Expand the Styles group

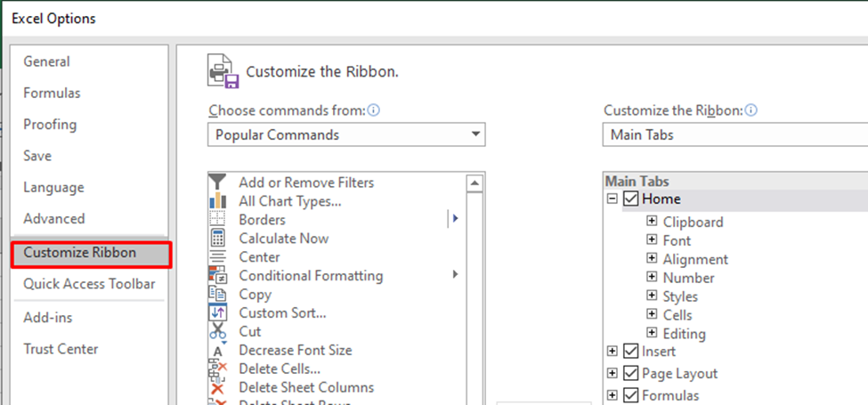click(x=652, y=296)
